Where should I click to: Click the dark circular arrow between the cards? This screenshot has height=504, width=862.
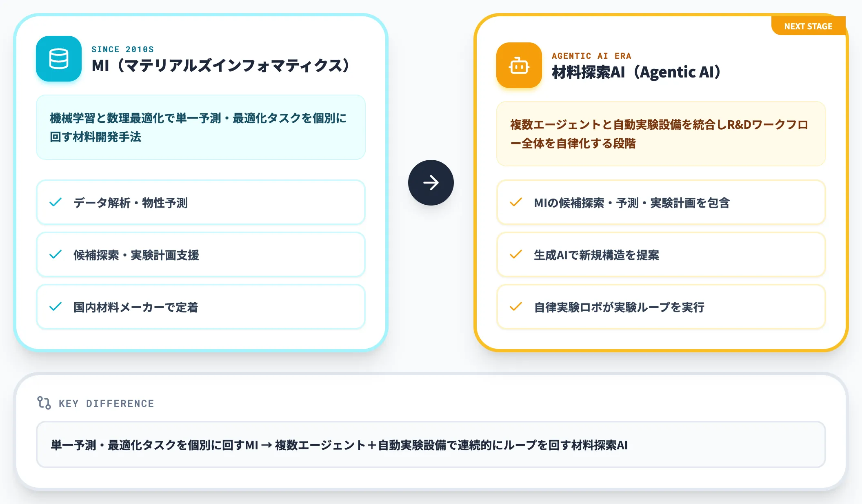(431, 183)
